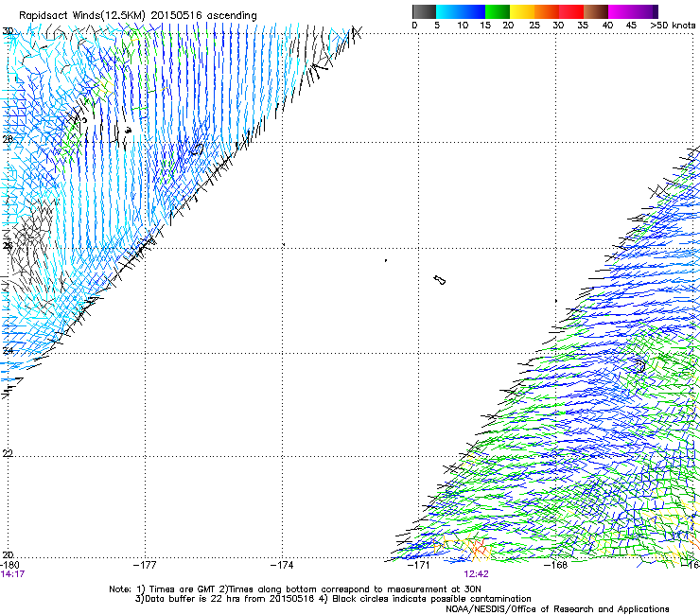Viewport: 700px width, 615px height.
Task: Click the 22 latitude axis label
Action: pos(8,453)
